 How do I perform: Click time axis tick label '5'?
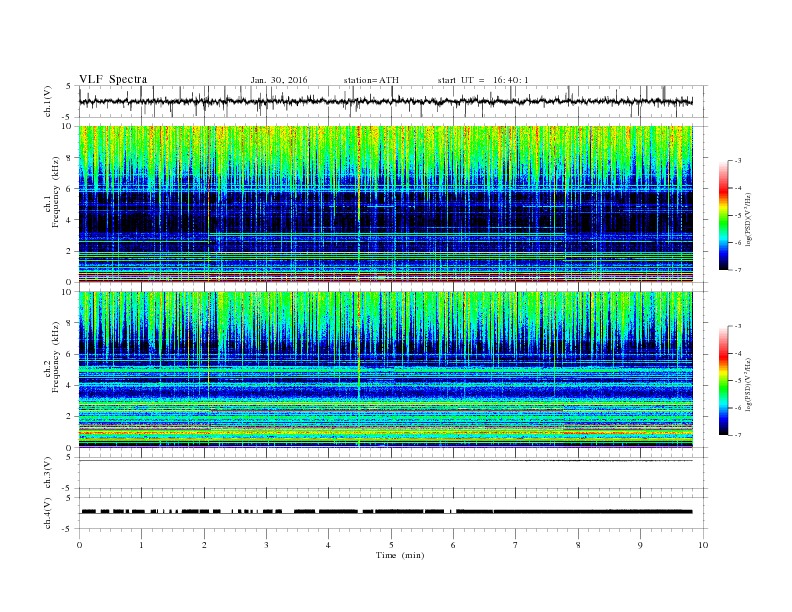[391, 545]
